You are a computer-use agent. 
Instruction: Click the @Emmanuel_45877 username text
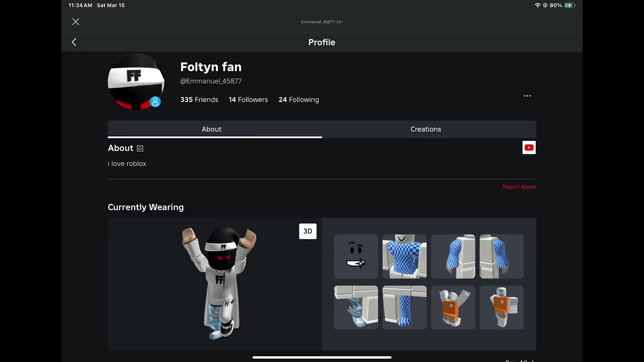(x=211, y=81)
